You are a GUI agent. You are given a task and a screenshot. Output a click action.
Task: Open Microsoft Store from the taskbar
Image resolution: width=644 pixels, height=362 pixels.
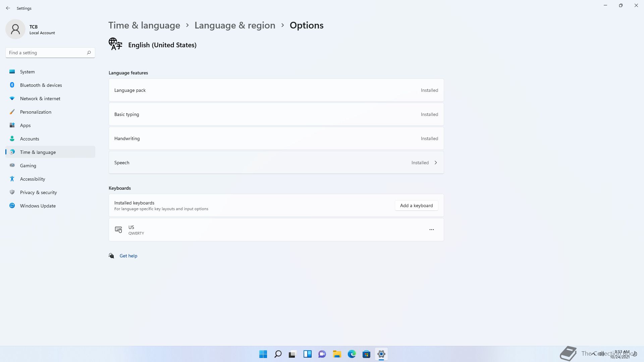(x=366, y=354)
